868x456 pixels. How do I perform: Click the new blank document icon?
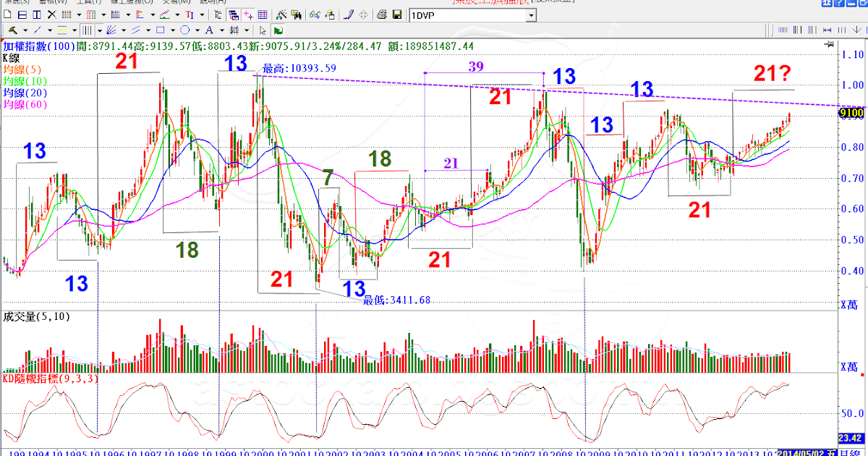7,14
